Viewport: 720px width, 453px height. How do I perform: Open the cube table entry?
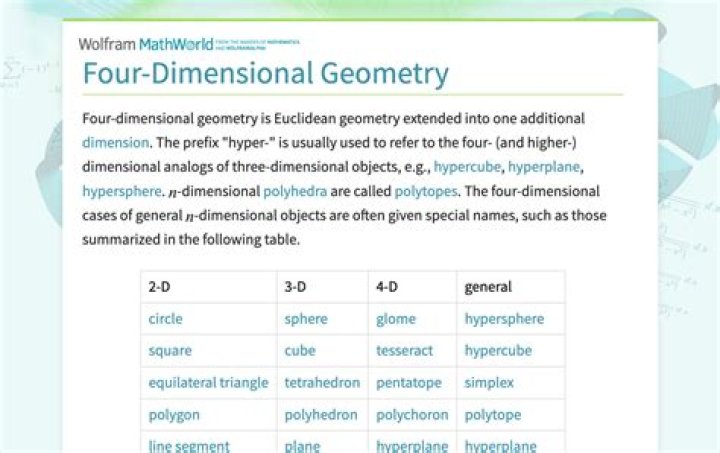pos(300,351)
